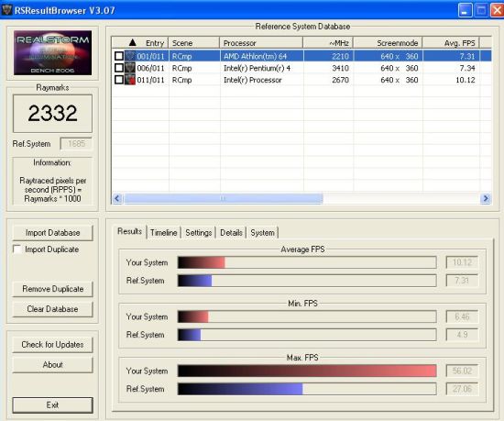Click the Check for Updates button
Screen dimensions: 504x421
coord(53,345)
